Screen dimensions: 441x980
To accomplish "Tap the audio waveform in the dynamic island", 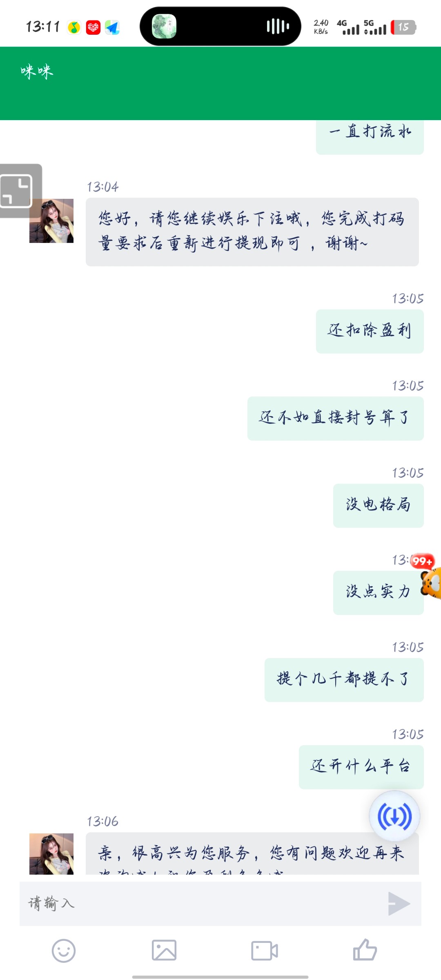I will [x=278, y=27].
